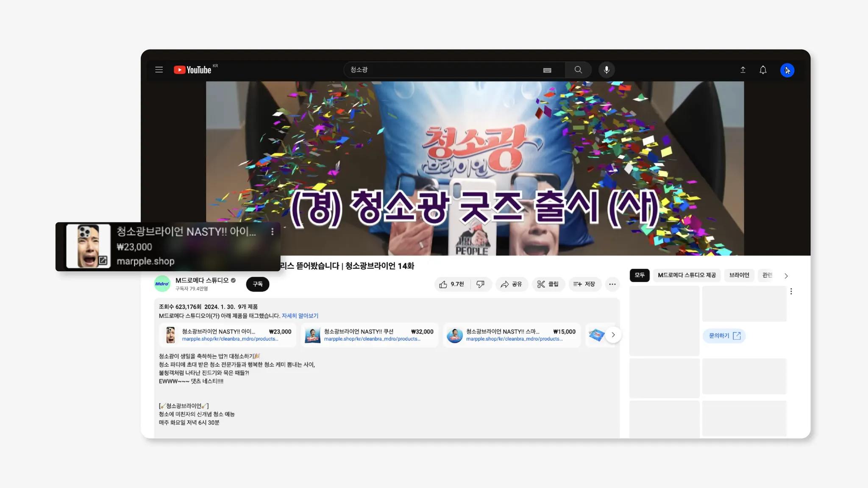
Task: Click the search field containing 청소광
Action: point(441,70)
